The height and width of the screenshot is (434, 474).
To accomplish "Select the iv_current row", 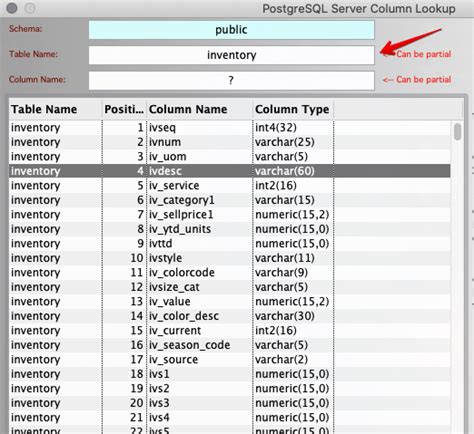I will tap(229, 330).
